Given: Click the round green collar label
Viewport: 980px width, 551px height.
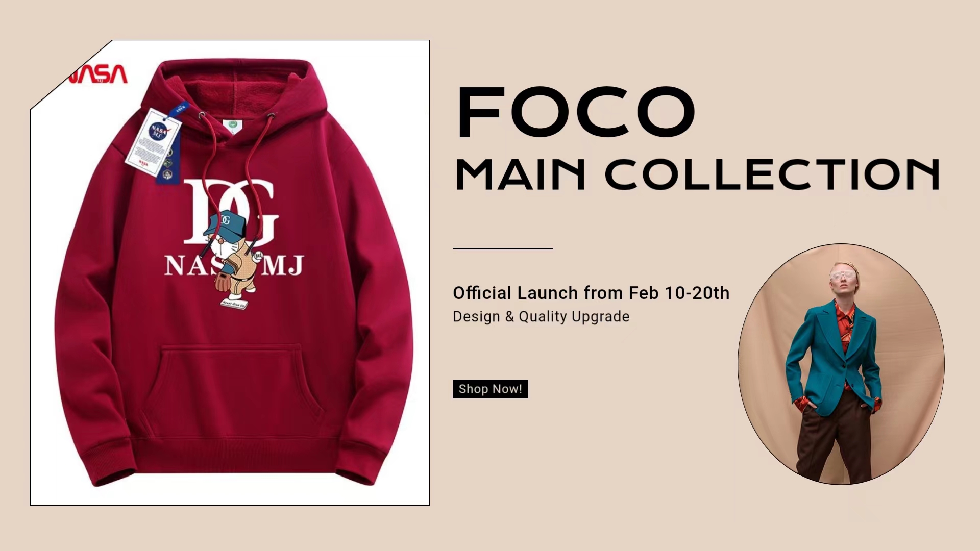Looking at the screenshot, I should coord(233,124).
